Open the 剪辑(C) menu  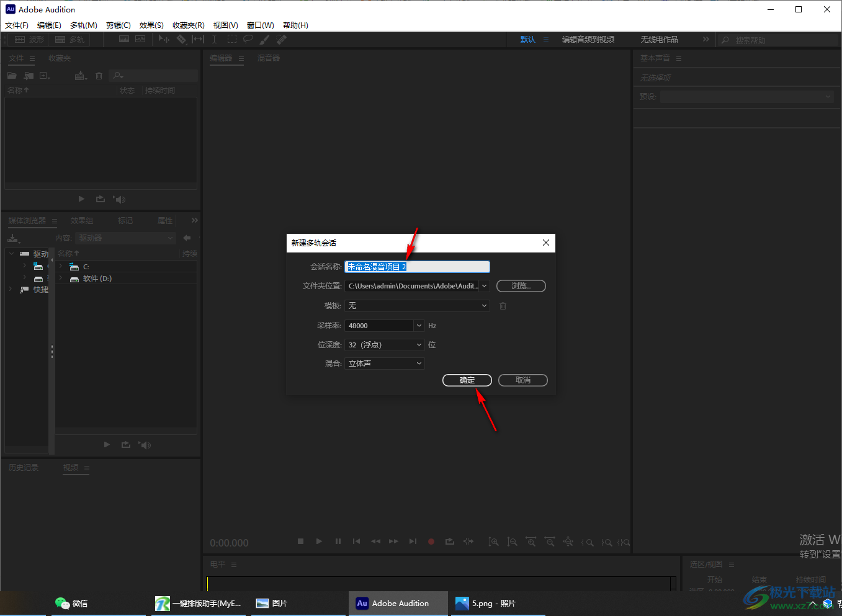[118, 25]
